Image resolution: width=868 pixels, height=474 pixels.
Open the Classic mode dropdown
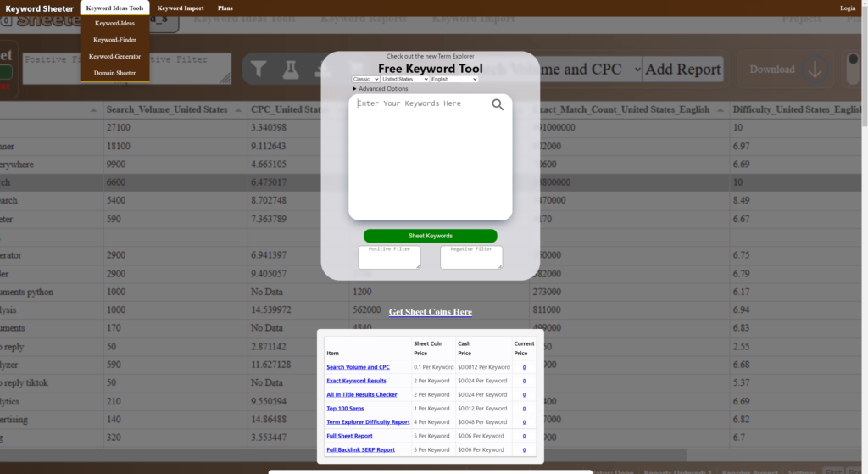365,79
